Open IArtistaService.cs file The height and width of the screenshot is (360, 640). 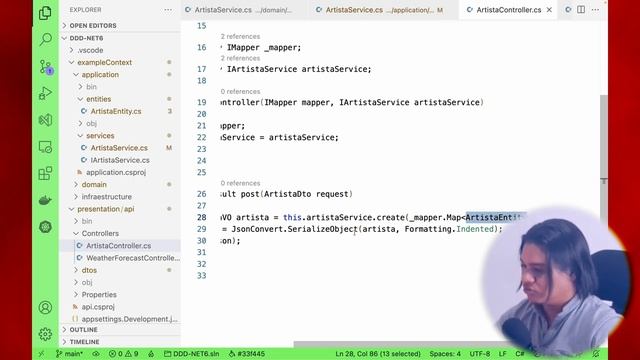120,160
